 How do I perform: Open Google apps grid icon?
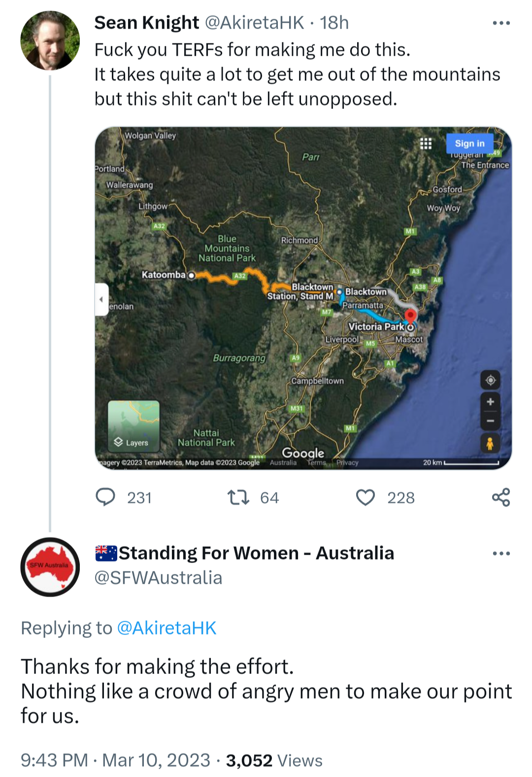tap(426, 143)
